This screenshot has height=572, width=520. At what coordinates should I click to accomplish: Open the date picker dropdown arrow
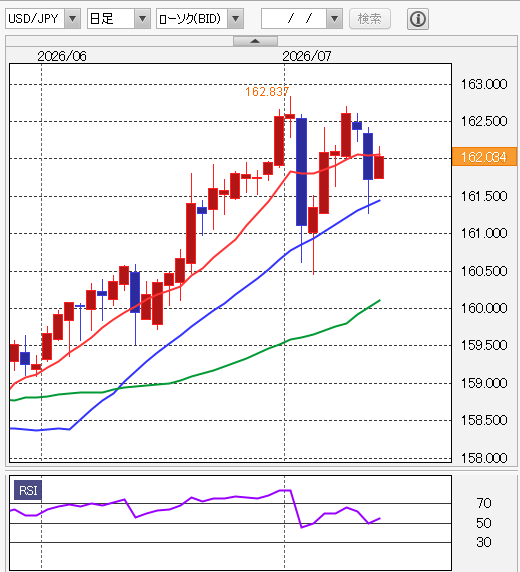pos(334,19)
